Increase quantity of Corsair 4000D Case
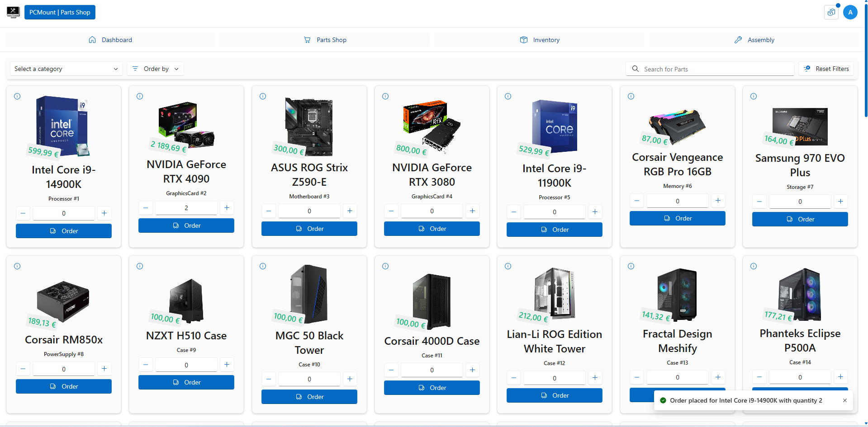The height and width of the screenshot is (427, 868). (x=472, y=370)
